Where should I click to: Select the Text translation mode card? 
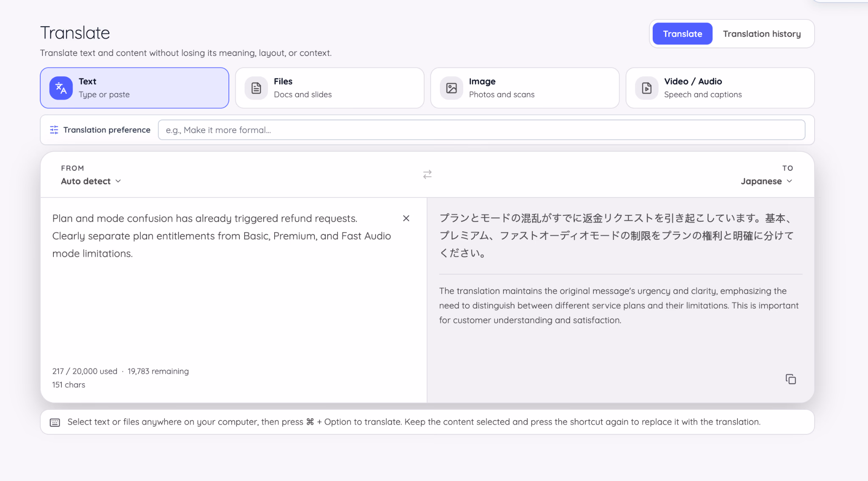point(134,88)
